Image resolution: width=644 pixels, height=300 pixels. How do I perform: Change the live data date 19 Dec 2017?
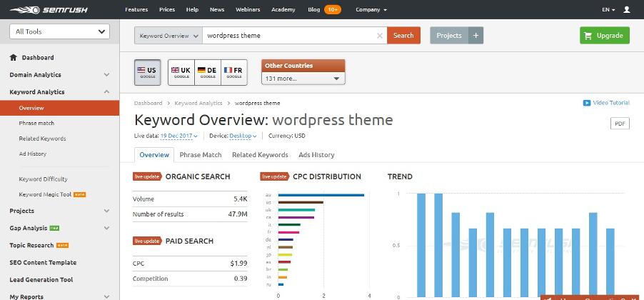[x=178, y=136]
